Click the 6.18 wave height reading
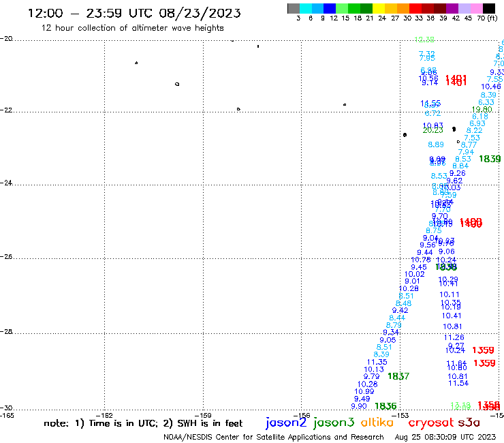The image size is (504, 443). [x=480, y=117]
